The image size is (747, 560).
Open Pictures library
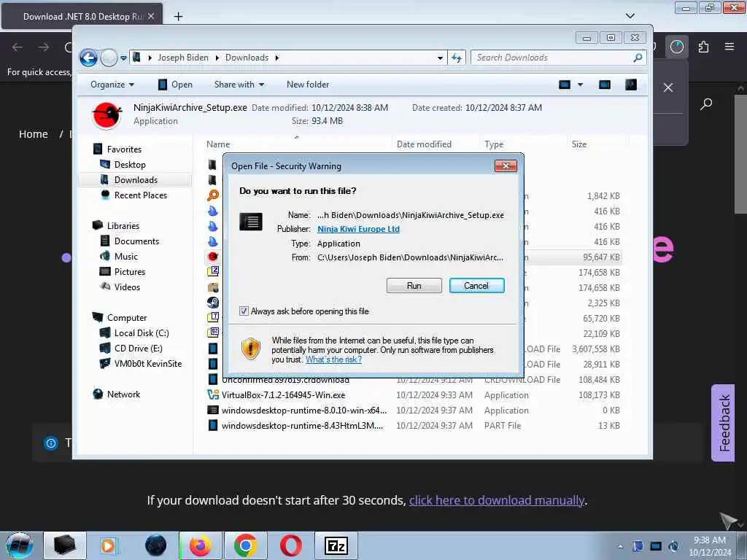click(130, 272)
